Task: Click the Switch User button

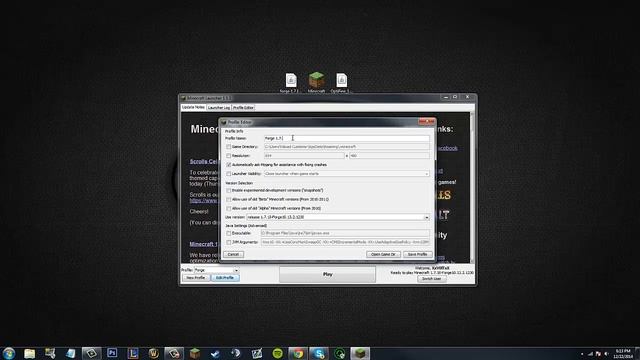Action: pyautogui.click(x=431, y=279)
